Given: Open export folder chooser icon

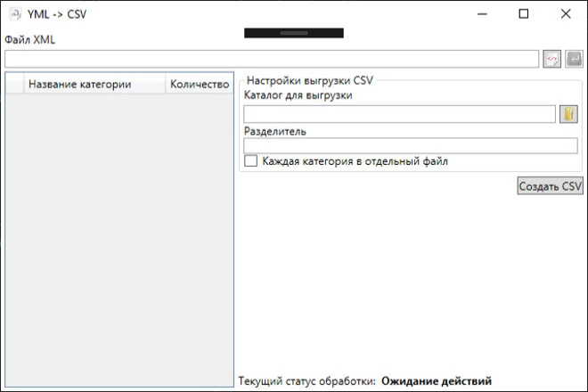Looking at the screenshot, I should (568, 114).
